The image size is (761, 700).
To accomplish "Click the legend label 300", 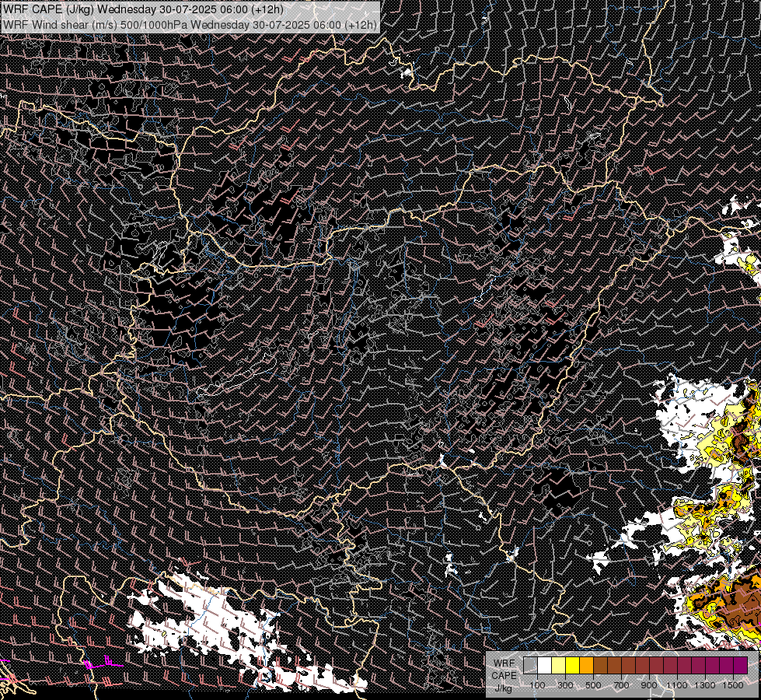I will (x=565, y=685).
